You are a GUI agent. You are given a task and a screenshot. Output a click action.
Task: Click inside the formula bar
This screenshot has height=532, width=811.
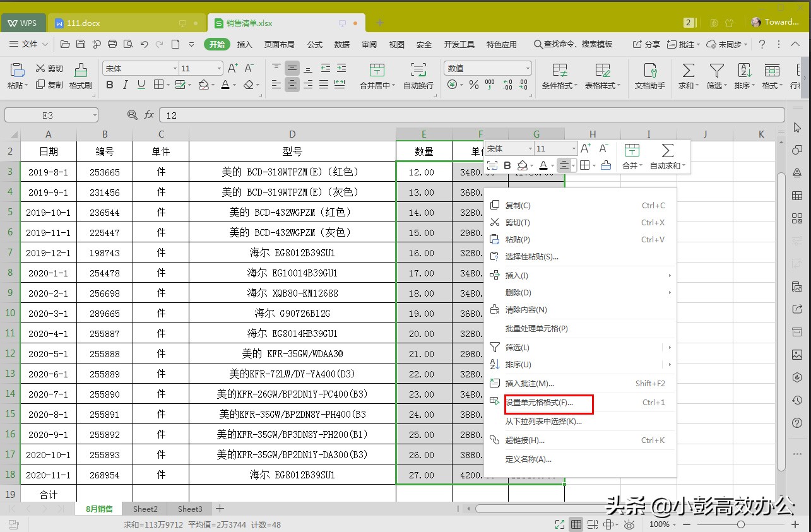tap(379, 115)
